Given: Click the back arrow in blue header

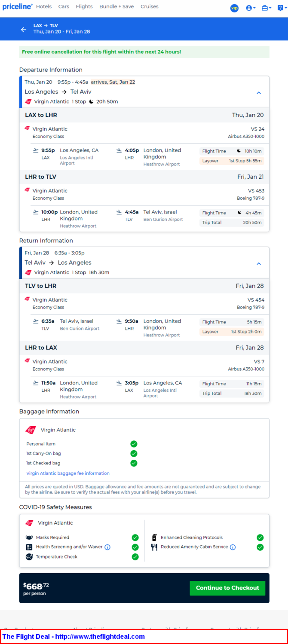Looking at the screenshot, I should click(x=24, y=30).
